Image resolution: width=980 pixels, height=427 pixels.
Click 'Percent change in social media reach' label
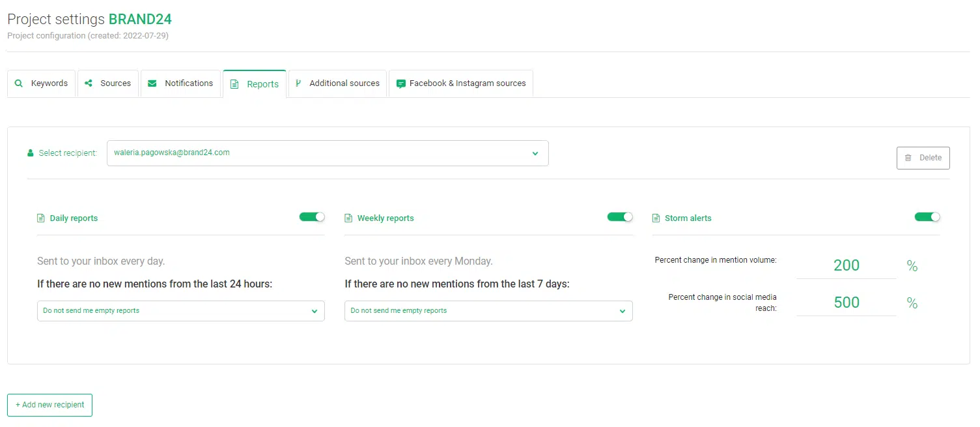(722, 302)
